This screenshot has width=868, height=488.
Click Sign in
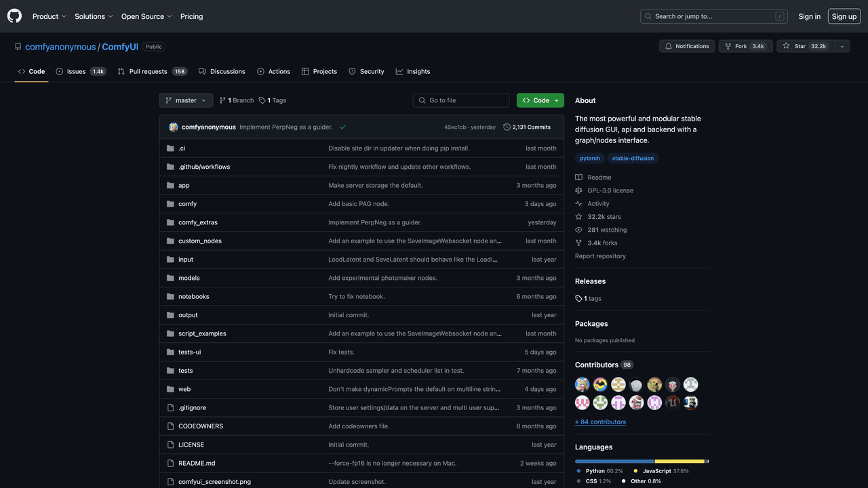[x=809, y=16]
